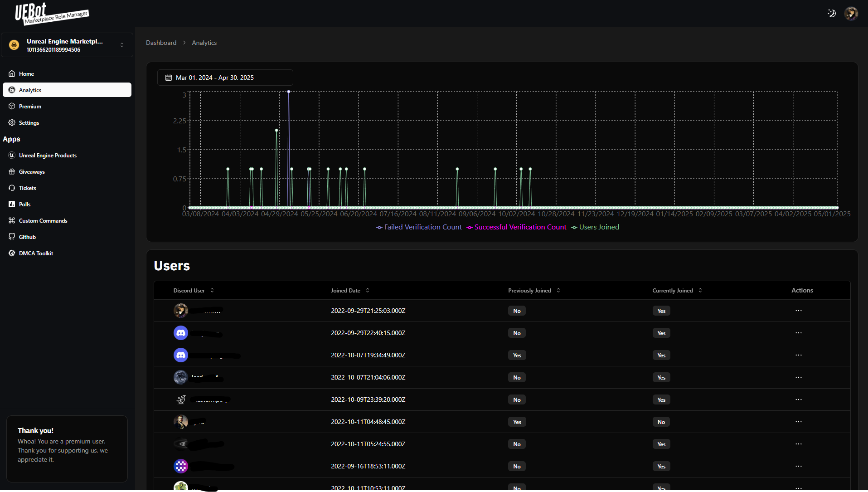Open the date range picker
This screenshot has height=492, width=868.
coord(225,78)
